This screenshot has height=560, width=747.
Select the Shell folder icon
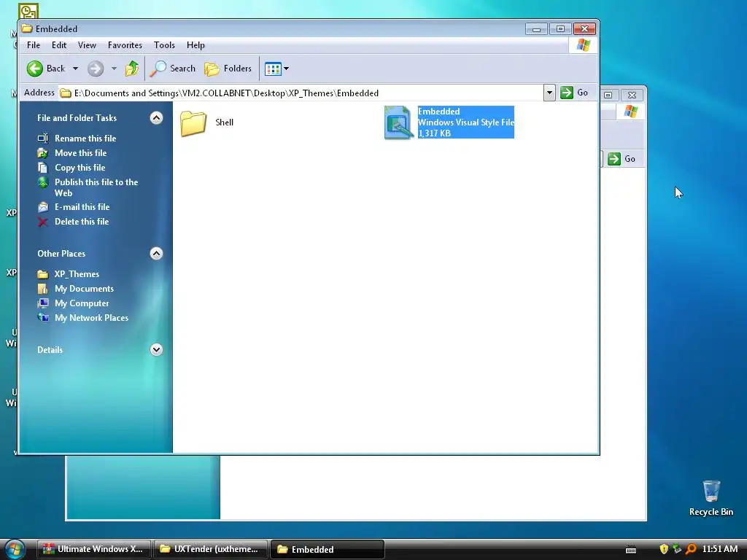coord(193,122)
